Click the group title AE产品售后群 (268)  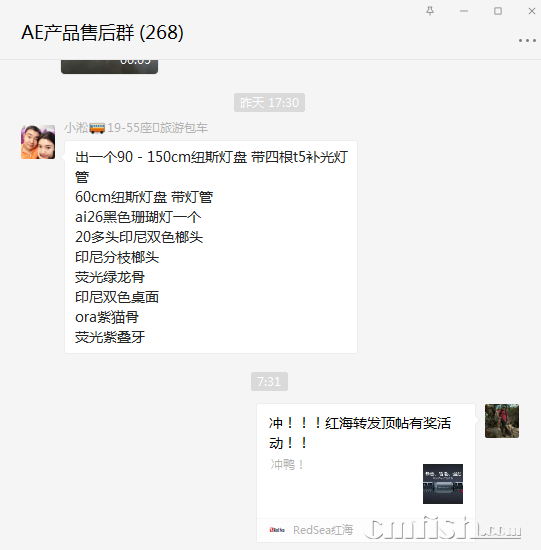(102, 33)
